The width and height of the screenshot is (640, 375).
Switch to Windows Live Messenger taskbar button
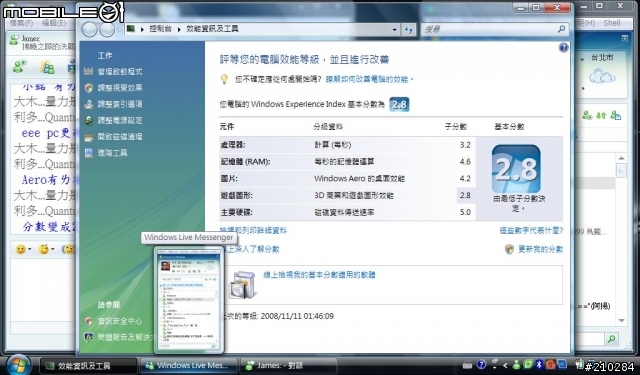[x=189, y=366]
